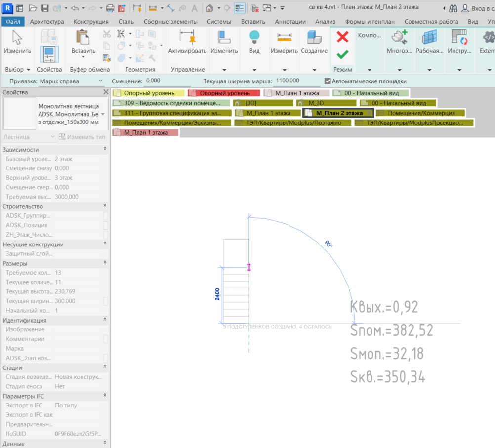This screenshot has width=495, height=448.
Task: Collapse the Стадии section
Action: (x=105, y=367)
